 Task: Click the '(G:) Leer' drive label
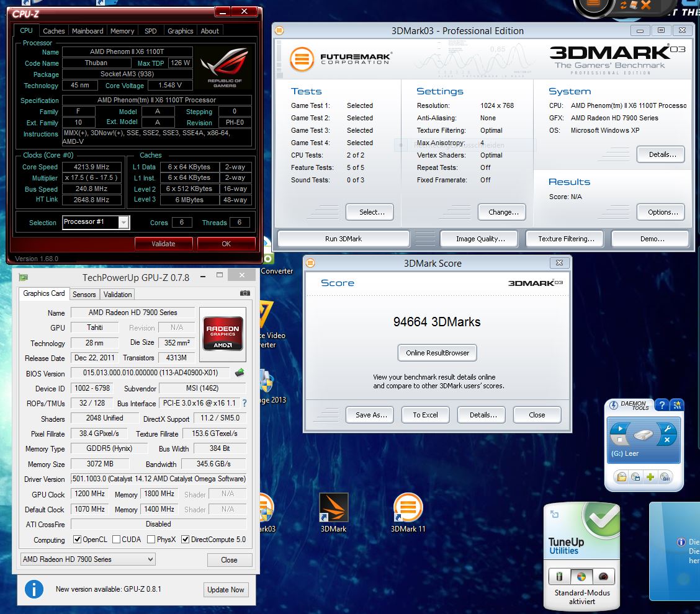(x=624, y=453)
